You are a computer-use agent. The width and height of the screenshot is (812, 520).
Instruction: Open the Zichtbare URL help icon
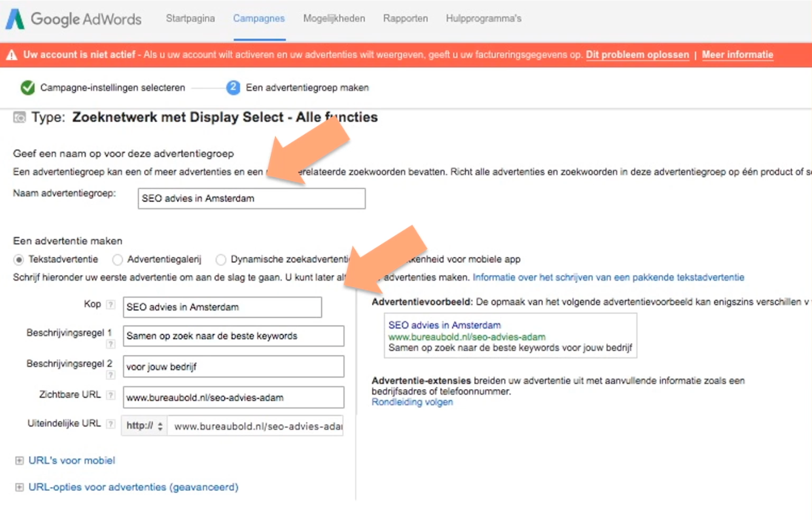click(110, 395)
